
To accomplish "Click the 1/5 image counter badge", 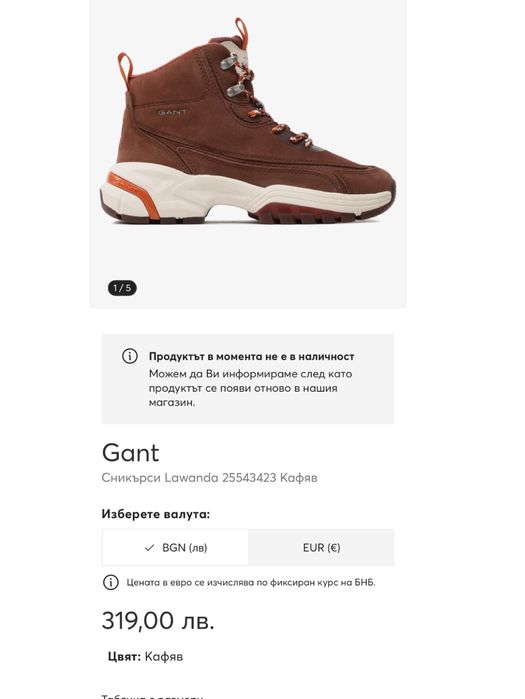I will [122, 288].
